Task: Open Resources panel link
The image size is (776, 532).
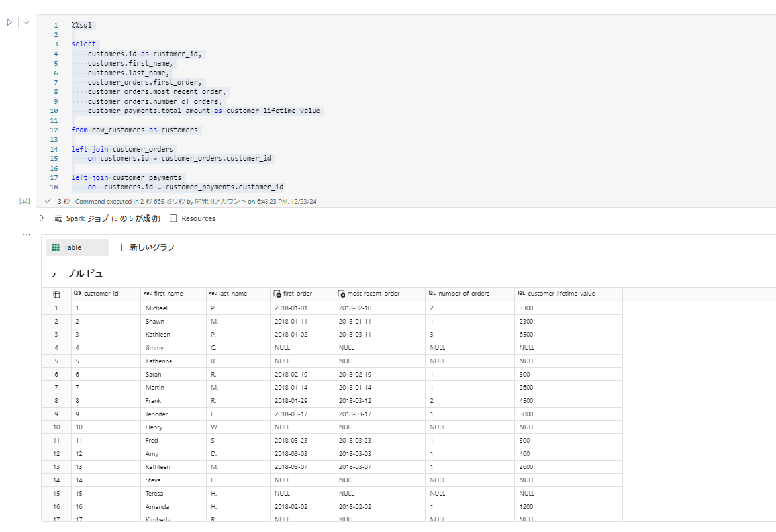Action: click(199, 218)
